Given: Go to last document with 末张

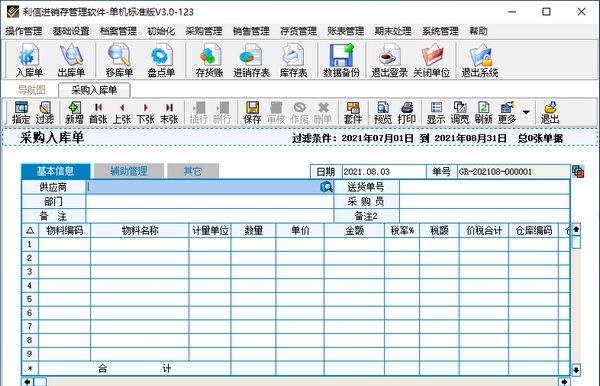Looking at the screenshot, I should 169,113.
